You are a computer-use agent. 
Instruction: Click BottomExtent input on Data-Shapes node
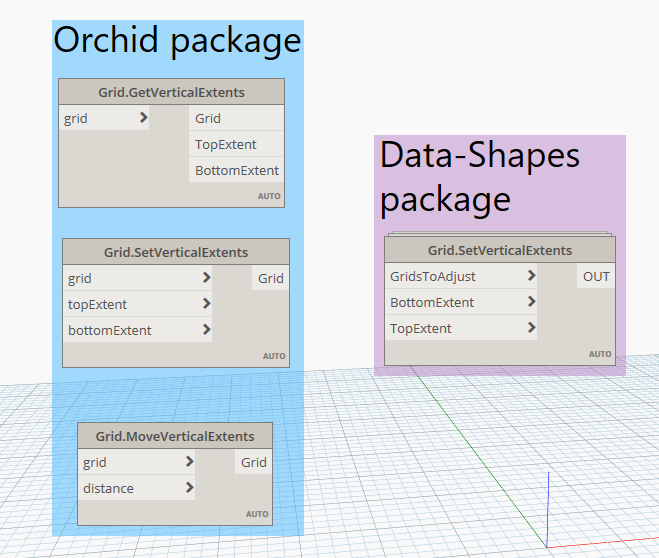coord(461,302)
